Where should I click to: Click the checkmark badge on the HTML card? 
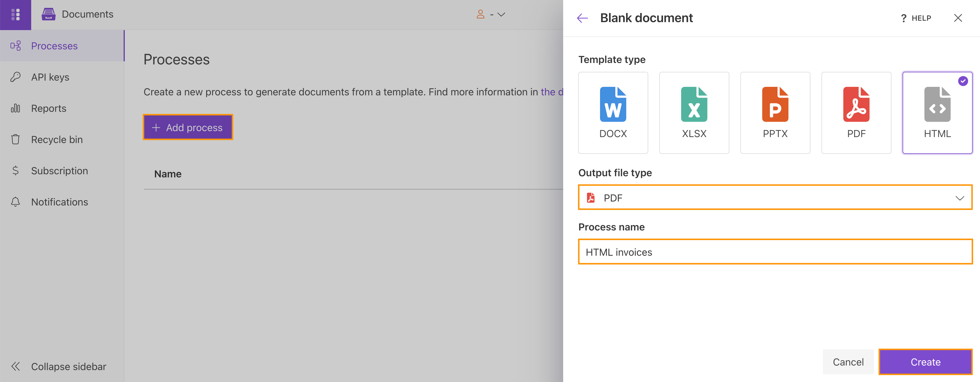point(963,81)
